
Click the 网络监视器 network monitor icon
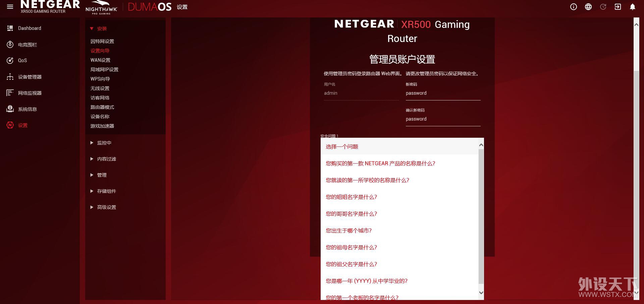pyautogui.click(x=10, y=93)
